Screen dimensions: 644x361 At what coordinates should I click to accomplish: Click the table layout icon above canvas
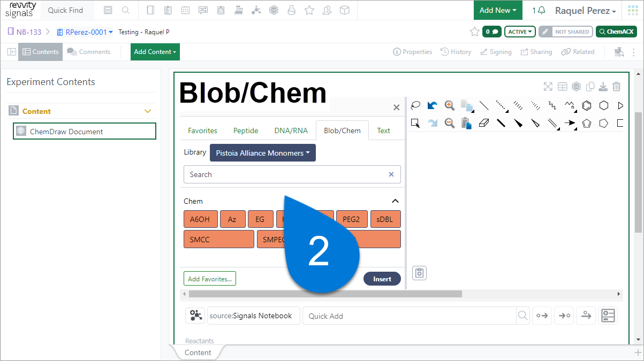point(562,87)
